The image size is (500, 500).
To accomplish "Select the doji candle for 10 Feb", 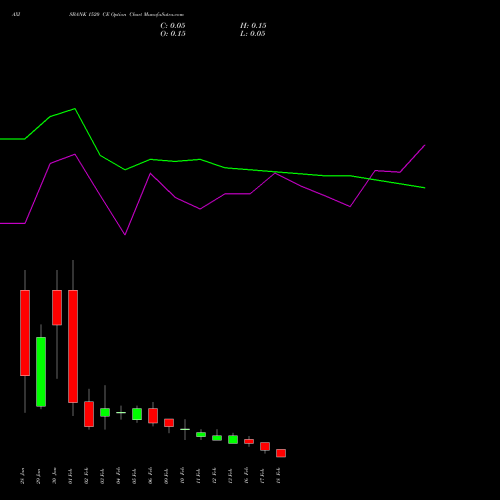I will [x=185, y=429].
